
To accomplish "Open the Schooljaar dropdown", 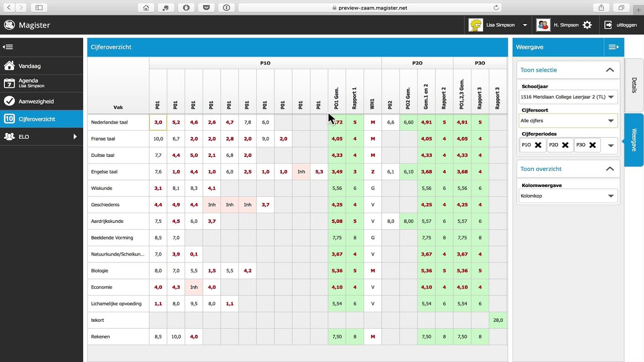I will [568, 97].
